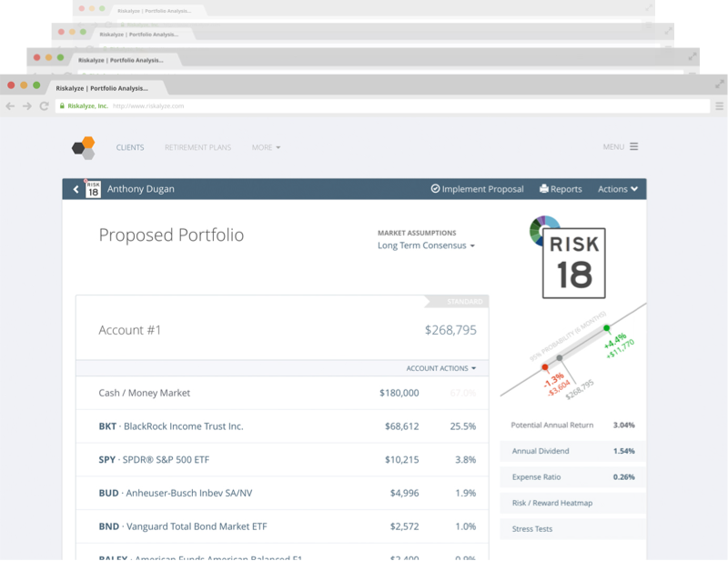Screen dimensions: 728x561
Task: Click small Risk 18 badge beside Anthony Dugan
Action: pos(93,189)
